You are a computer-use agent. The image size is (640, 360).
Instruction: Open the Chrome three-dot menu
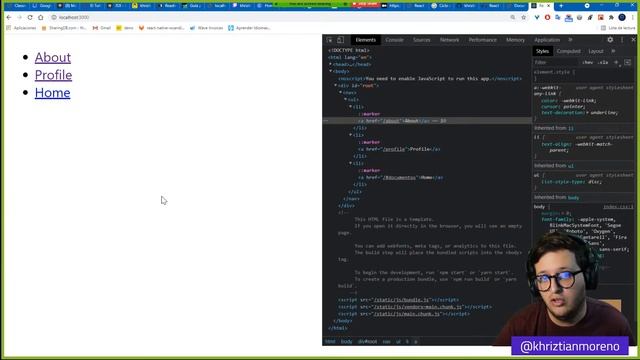click(633, 18)
